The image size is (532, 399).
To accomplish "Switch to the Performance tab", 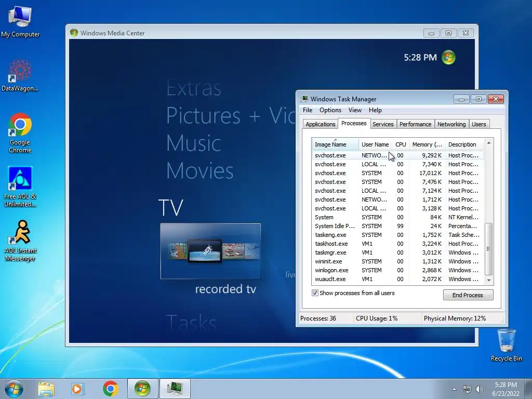I will pyautogui.click(x=415, y=124).
